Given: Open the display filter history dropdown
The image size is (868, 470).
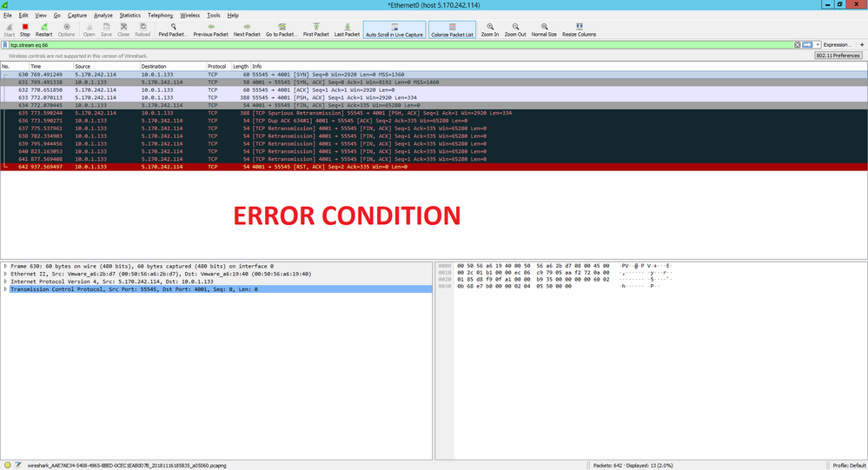Looking at the screenshot, I should coord(817,45).
